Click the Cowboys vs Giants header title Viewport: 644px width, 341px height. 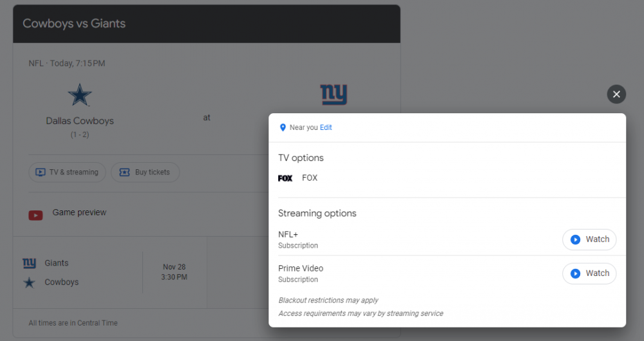(x=74, y=24)
